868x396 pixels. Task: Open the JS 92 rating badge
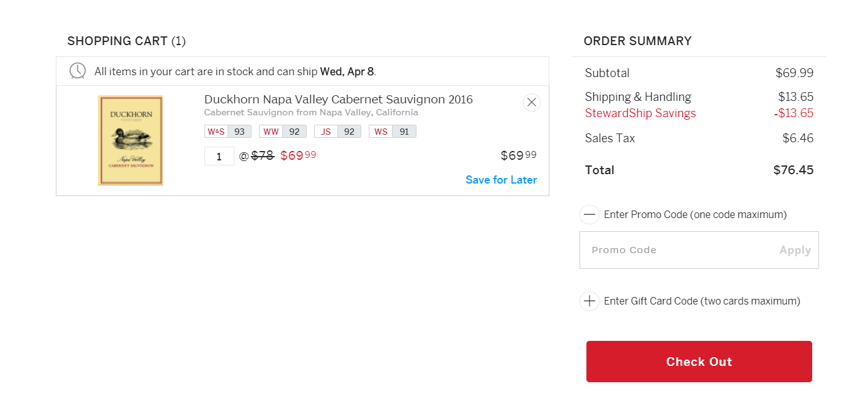pyautogui.click(x=337, y=132)
